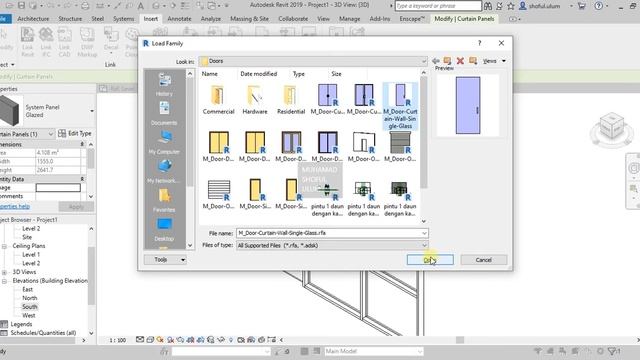
Task: Open the Enscape ribbon tab
Action: tap(412, 19)
